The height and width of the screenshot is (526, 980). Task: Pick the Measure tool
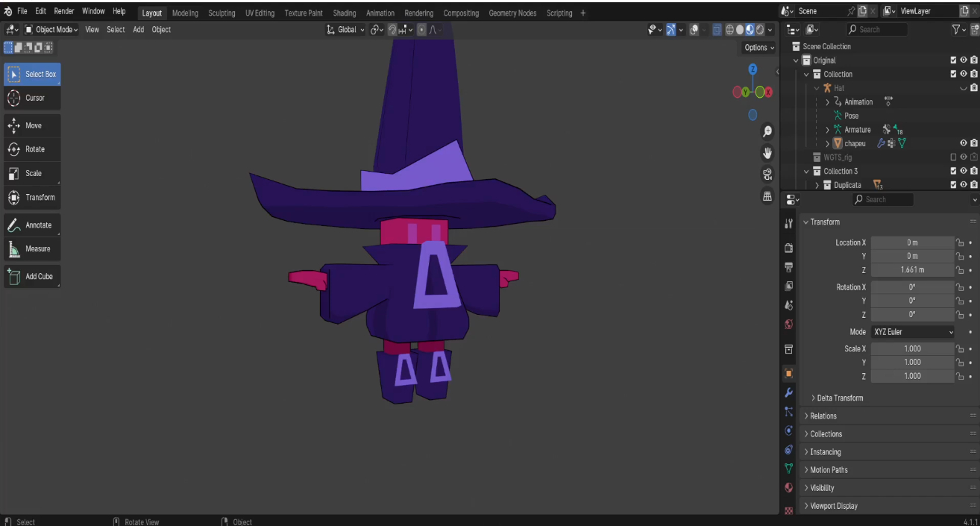coord(32,248)
